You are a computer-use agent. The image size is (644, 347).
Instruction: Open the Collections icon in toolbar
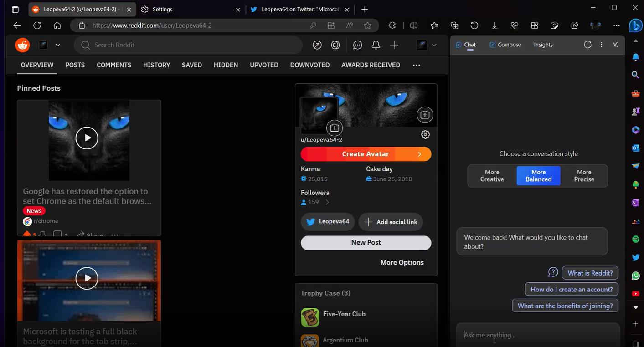454,26
